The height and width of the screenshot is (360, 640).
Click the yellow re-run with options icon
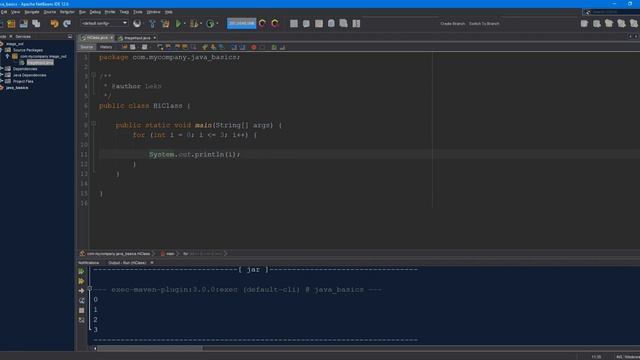click(x=81, y=281)
